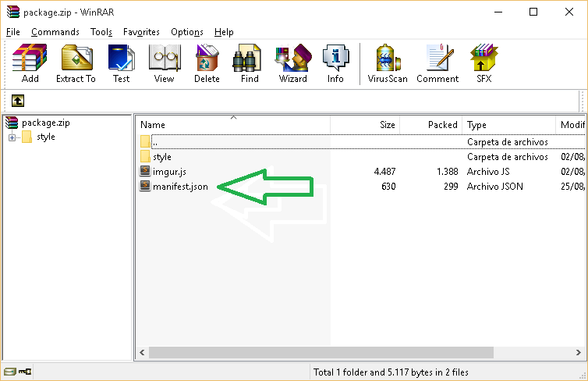
Task: Click the Delete toolbar icon
Action: click(x=207, y=63)
